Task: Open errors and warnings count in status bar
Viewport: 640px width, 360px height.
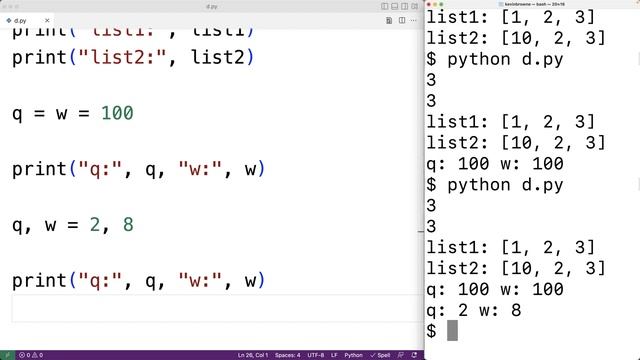Action: (x=31, y=355)
